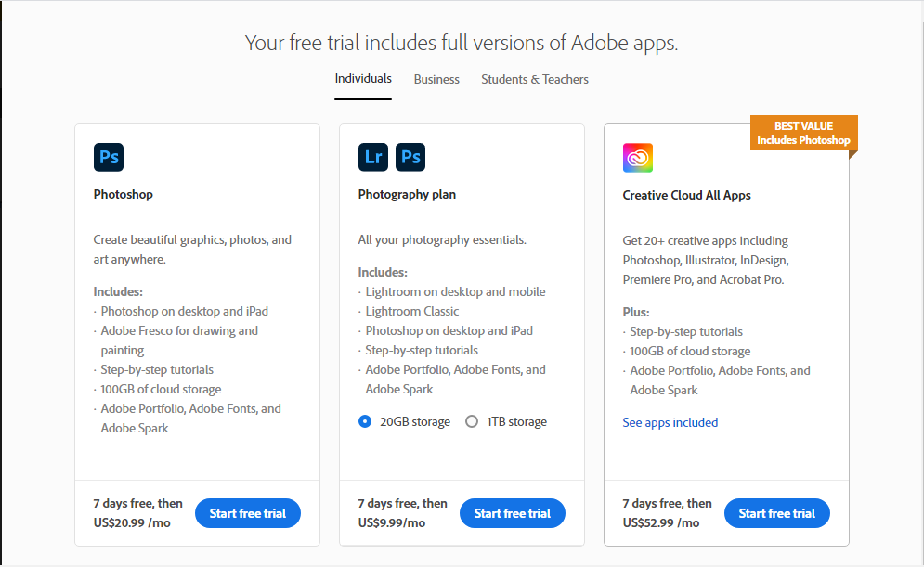Start free trial for Photography plan
Screen dimensions: 924x567
[513, 513]
